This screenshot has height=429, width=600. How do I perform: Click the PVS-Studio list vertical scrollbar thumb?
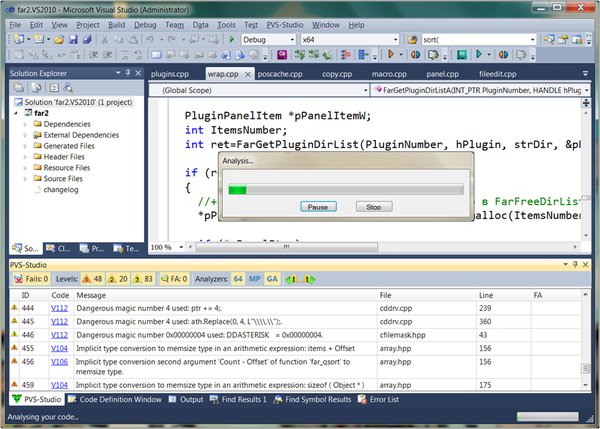pyautogui.click(x=585, y=368)
